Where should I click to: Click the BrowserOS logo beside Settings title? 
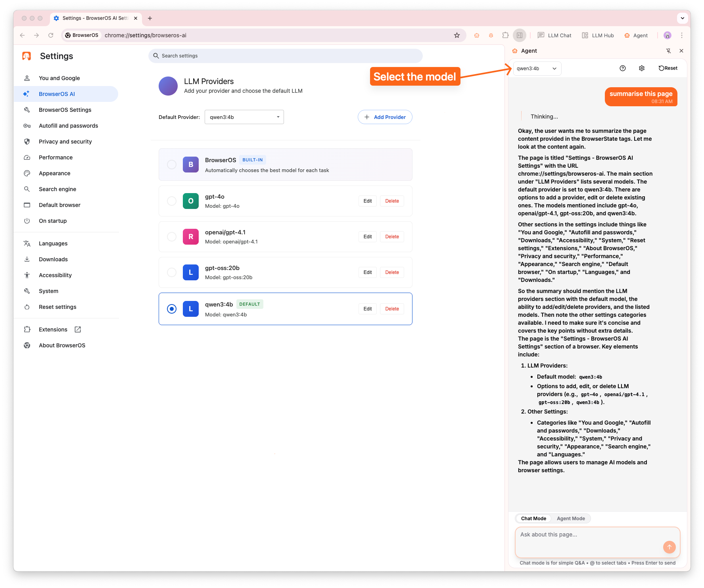(x=27, y=56)
